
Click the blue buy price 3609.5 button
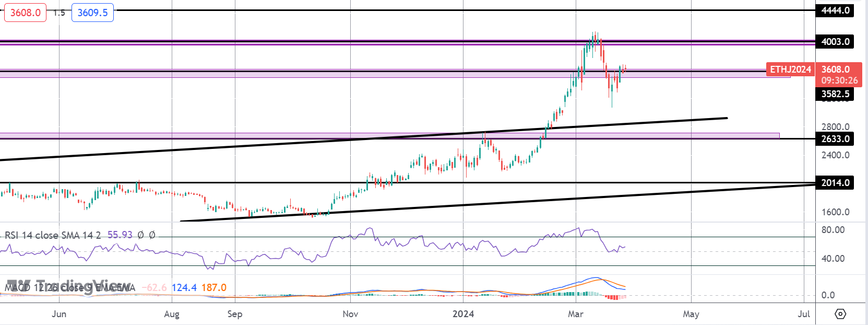tap(92, 13)
